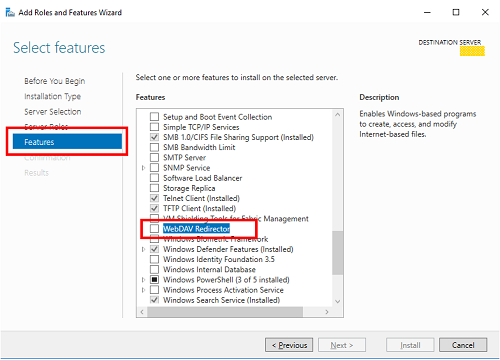
Task: Click the wizard icon in the title bar
Action: point(10,13)
